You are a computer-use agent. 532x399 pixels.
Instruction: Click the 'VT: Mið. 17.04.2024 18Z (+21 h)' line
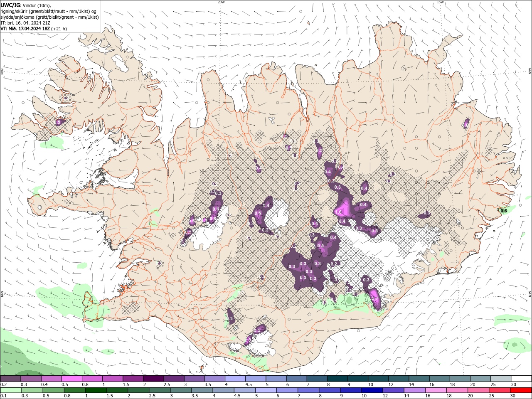coord(34,29)
